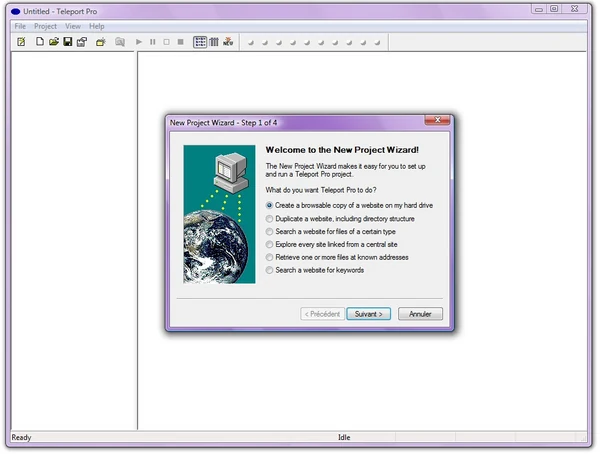
Task: Click the < Précédent button
Action: pos(322,314)
